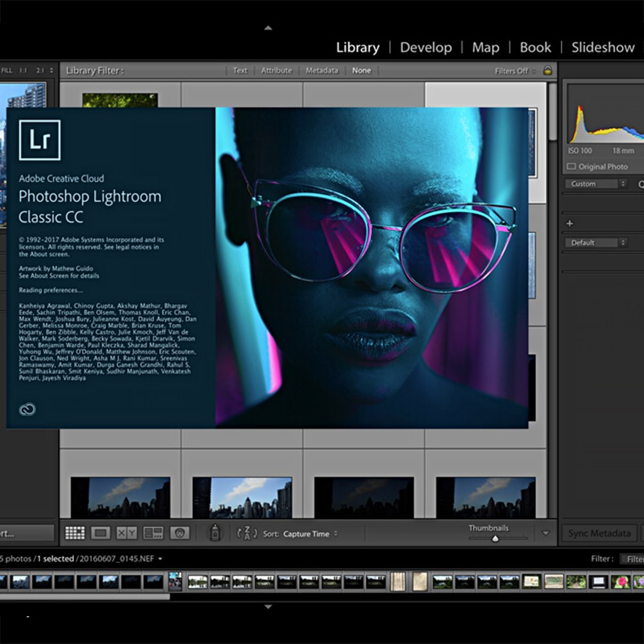Set Navigator zoom to 1:1
644x644 pixels.
coord(23,70)
